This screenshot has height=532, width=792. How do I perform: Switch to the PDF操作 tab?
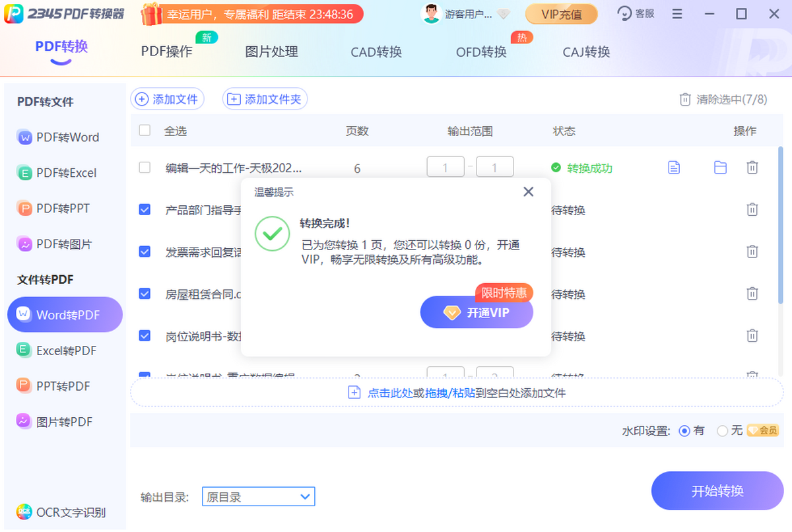click(x=166, y=51)
